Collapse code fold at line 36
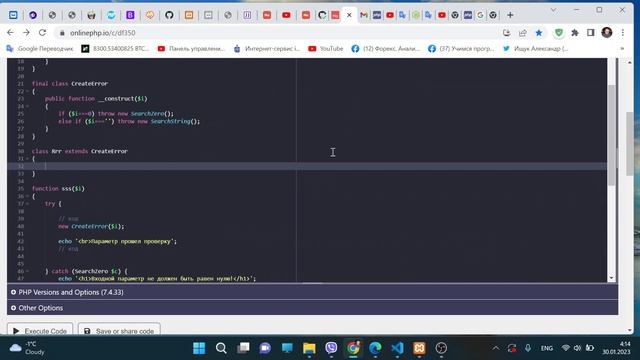The width and height of the screenshot is (640, 360). pos(27,196)
